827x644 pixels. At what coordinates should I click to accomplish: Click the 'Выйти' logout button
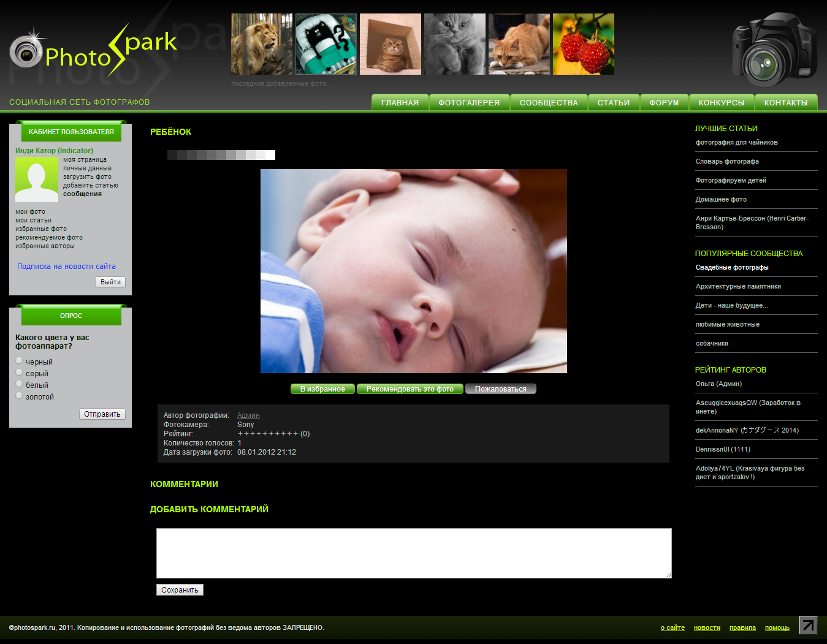click(110, 282)
